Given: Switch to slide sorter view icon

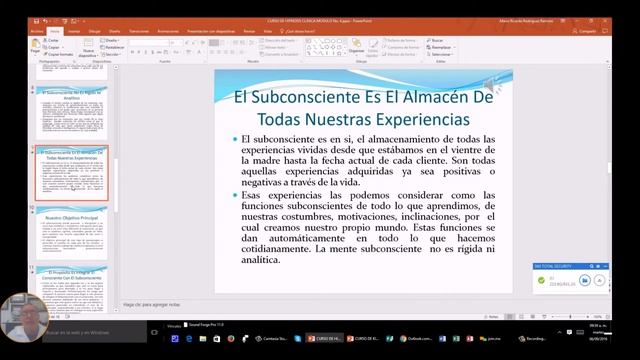Looking at the screenshot, I should [x=521, y=317].
